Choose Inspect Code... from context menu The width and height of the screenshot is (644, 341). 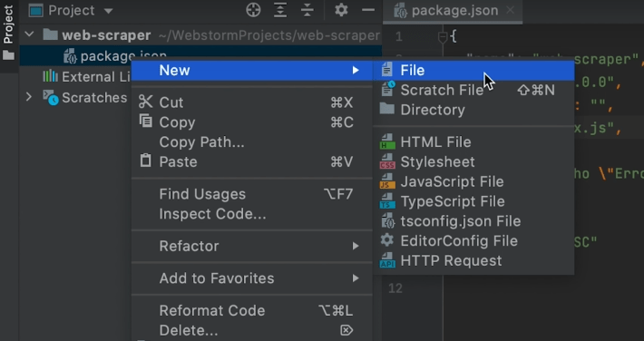coord(252,214)
